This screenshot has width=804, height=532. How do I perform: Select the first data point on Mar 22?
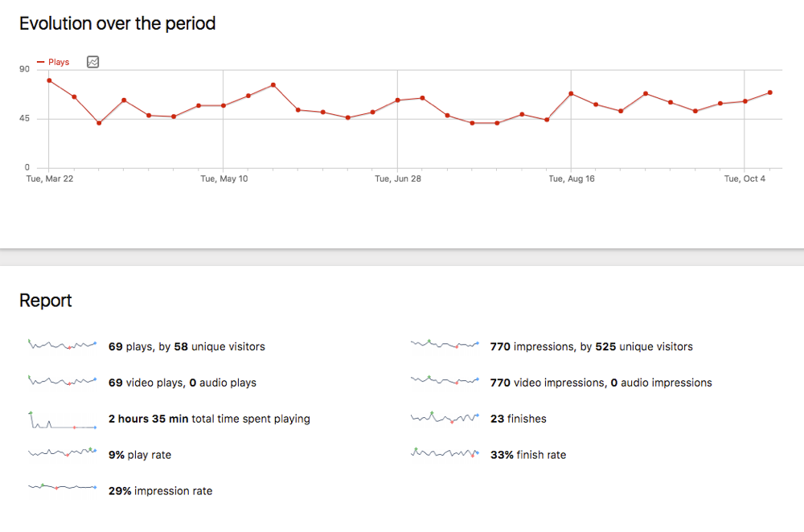(49, 80)
